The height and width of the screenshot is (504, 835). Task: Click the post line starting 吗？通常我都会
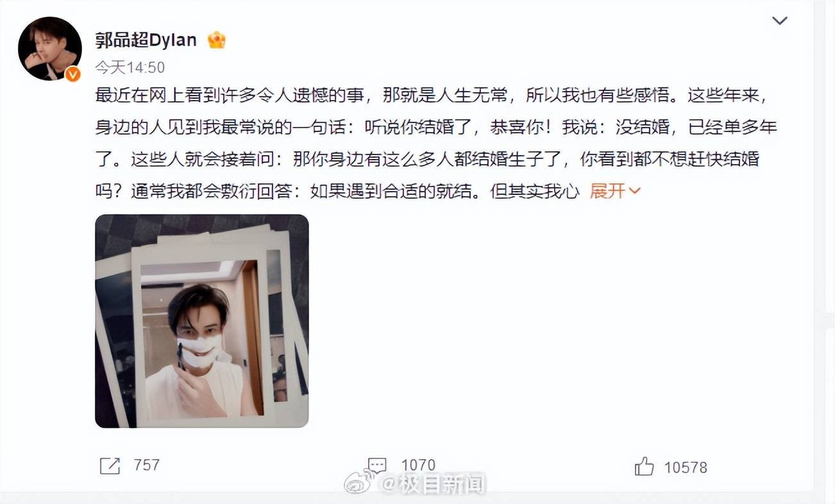[x=337, y=191]
